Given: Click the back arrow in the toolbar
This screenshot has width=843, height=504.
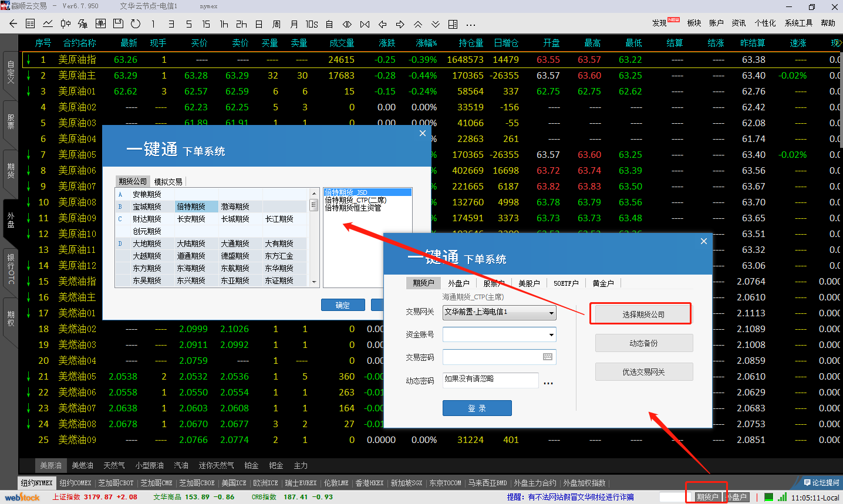Looking at the screenshot, I should pyautogui.click(x=13, y=24).
